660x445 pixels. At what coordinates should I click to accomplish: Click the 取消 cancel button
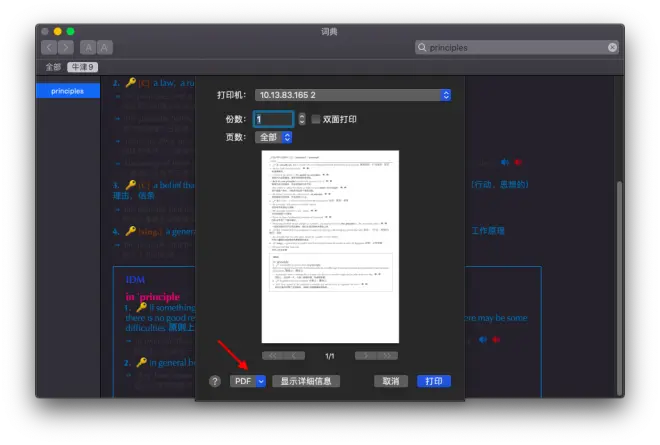coord(391,381)
